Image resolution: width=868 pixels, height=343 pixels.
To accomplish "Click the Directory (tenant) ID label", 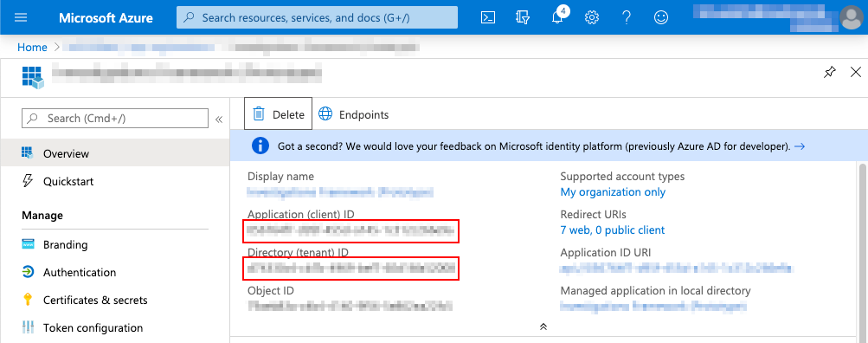I will coord(298,252).
